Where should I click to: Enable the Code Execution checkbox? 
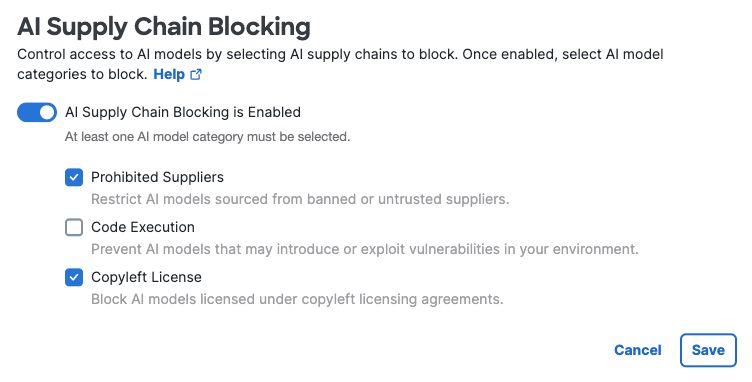pyautogui.click(x=74, y=227)
